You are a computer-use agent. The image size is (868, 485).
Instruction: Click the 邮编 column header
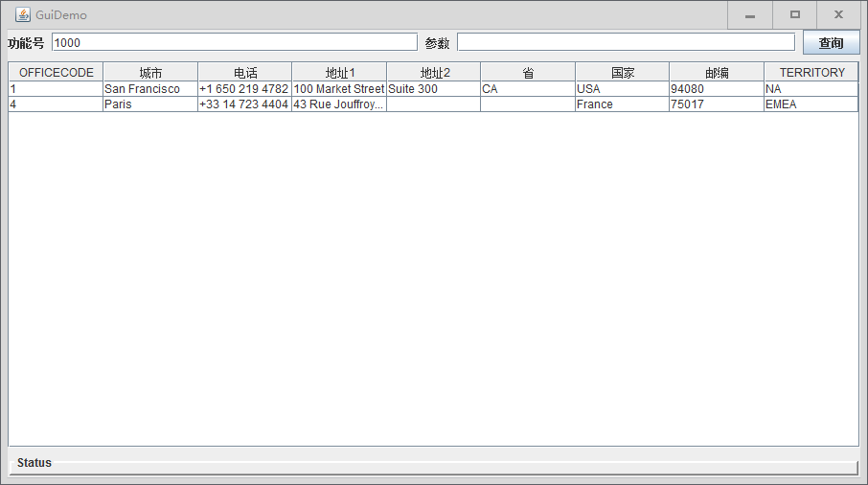point(717,73)
